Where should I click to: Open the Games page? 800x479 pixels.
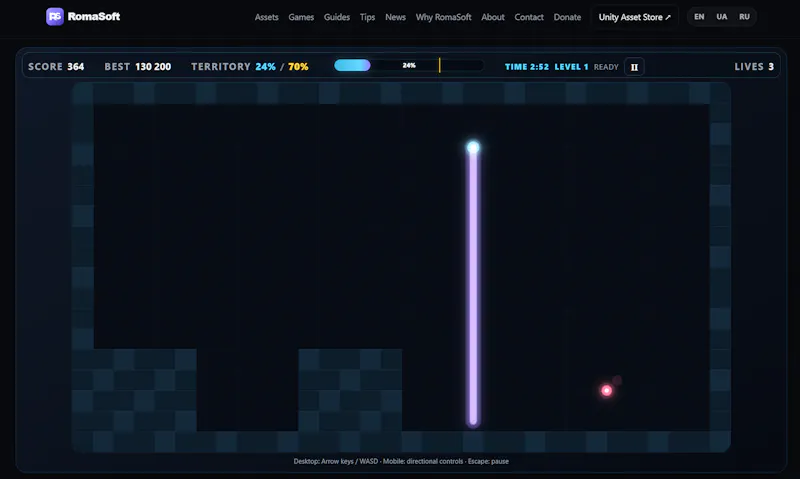(301, 17)
